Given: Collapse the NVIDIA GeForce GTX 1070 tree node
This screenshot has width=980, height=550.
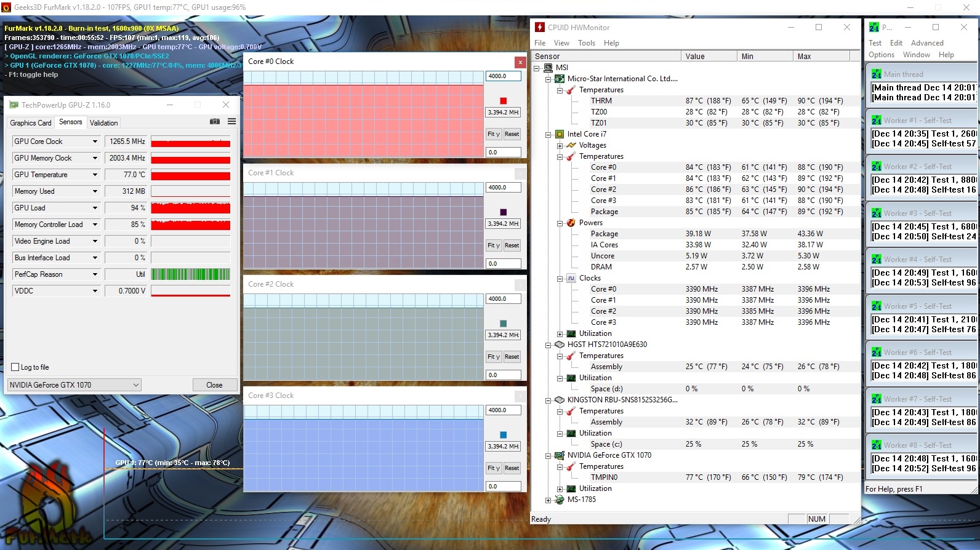Looking at the screenshot, I should [x=548, y=456].
